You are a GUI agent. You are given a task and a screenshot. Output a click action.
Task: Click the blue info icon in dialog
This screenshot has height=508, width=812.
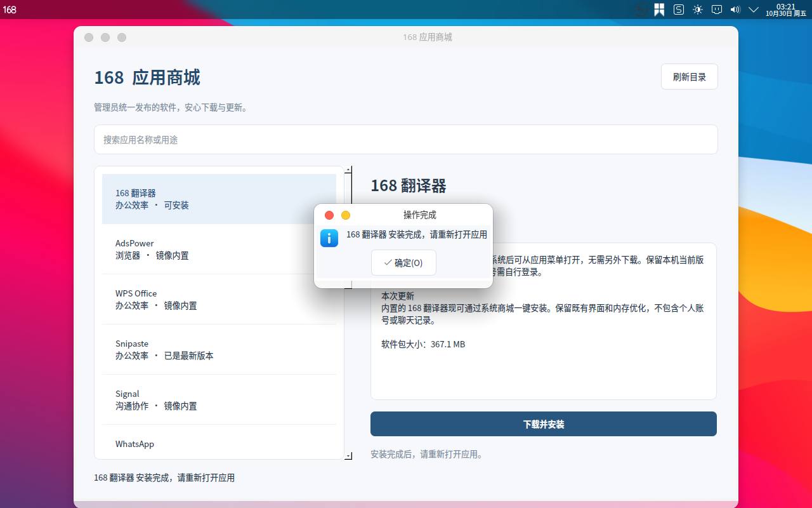329,238
